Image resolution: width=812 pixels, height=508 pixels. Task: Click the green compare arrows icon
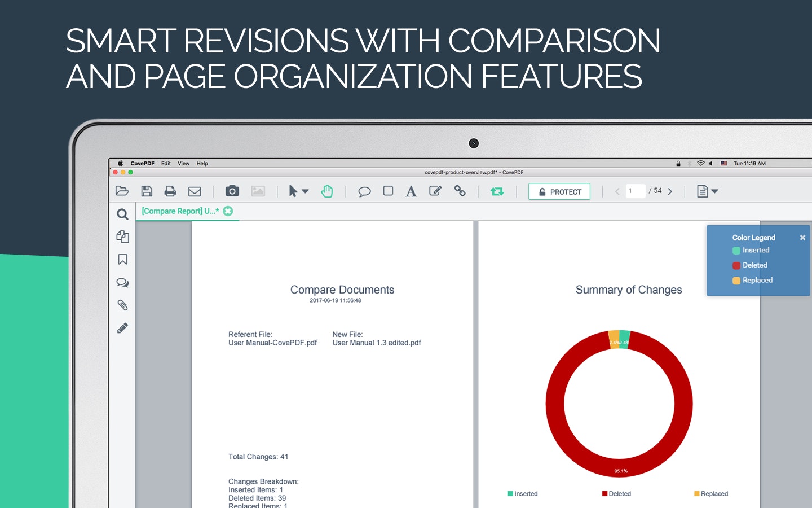point(497,191)
